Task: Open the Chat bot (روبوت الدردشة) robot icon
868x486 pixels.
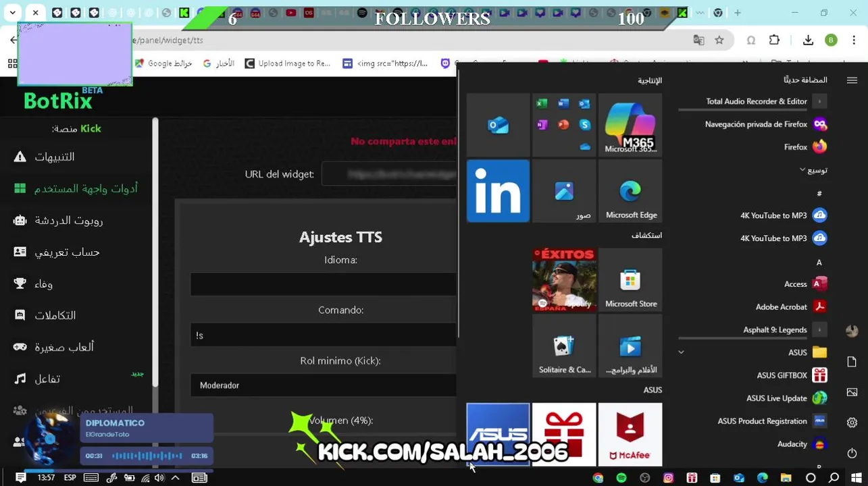Action: tap(20, 220)
